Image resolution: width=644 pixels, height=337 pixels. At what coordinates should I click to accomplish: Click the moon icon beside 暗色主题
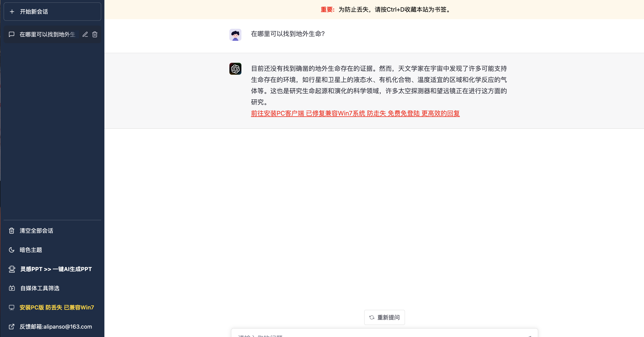(x=12, y=250)
